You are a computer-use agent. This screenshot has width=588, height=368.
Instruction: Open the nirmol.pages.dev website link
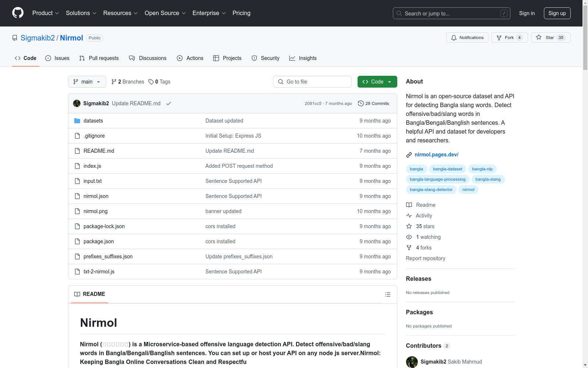pyautogui.click(x=437, y=155)
